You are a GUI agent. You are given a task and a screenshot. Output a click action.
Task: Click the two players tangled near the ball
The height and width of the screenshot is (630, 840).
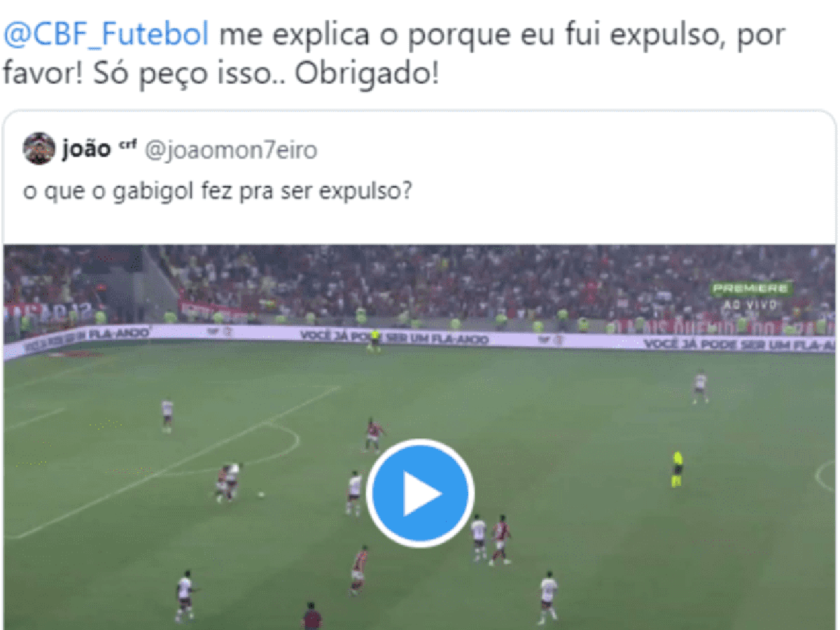click(227, 482)
